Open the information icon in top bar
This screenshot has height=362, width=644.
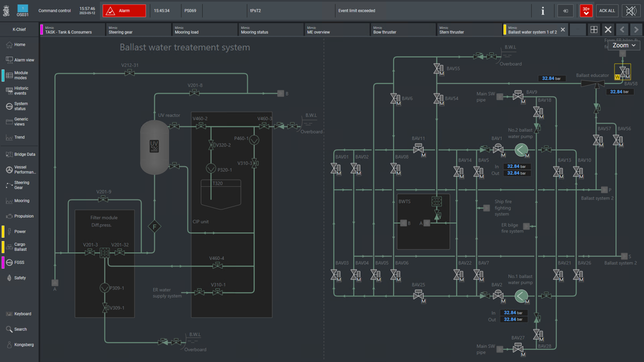543,11
